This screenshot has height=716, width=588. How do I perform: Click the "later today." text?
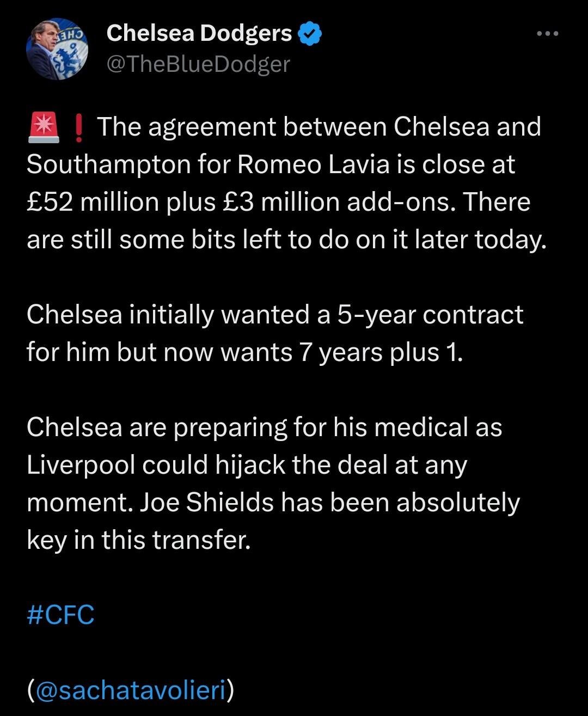(x=480, y=240)
